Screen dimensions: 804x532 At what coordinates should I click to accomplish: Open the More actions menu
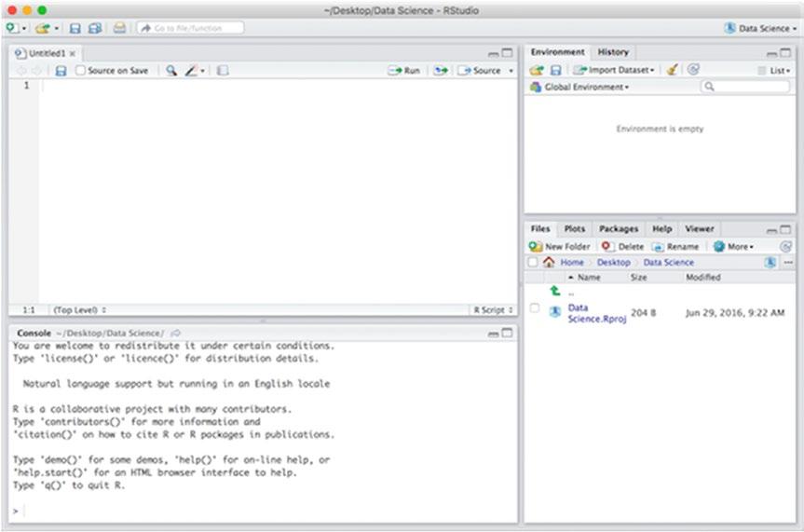click(x=733, y=247)
